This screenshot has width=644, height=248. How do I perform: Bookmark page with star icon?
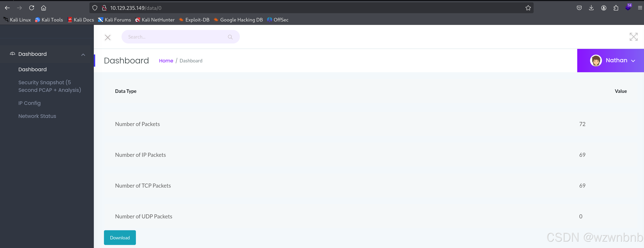pos(528,8)
